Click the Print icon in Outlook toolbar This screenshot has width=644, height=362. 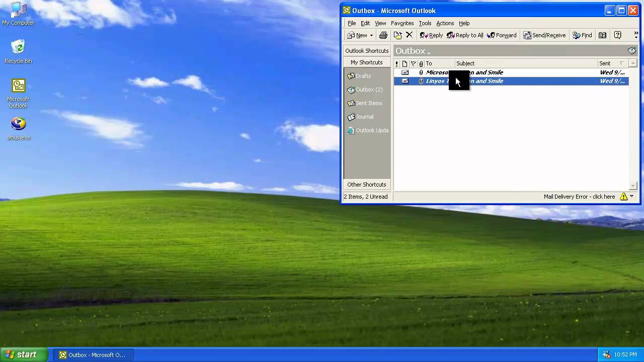pos(383,35)
